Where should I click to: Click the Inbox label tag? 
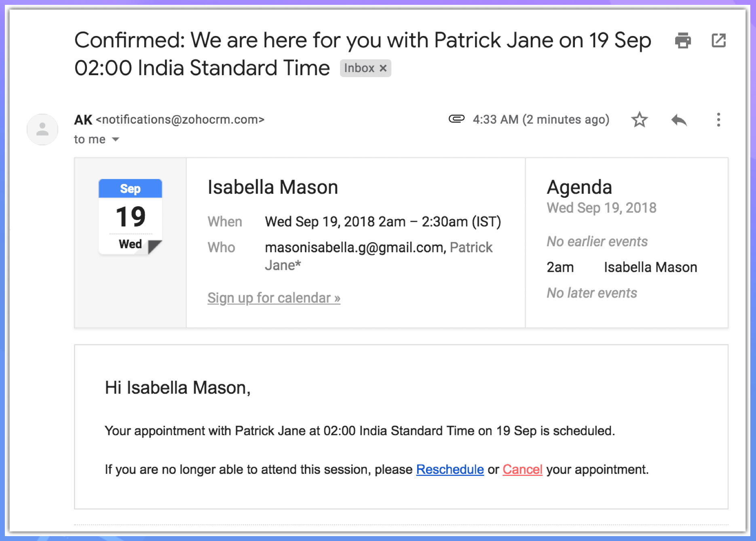[x=359, y=68]
